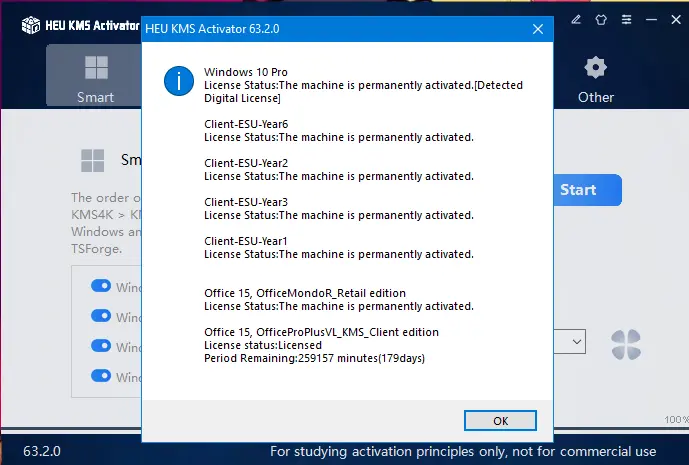This screenshot has height=465, width=689.
Task: Click the 'Client-ESU-Year1' entry
Action: (246, 241)
